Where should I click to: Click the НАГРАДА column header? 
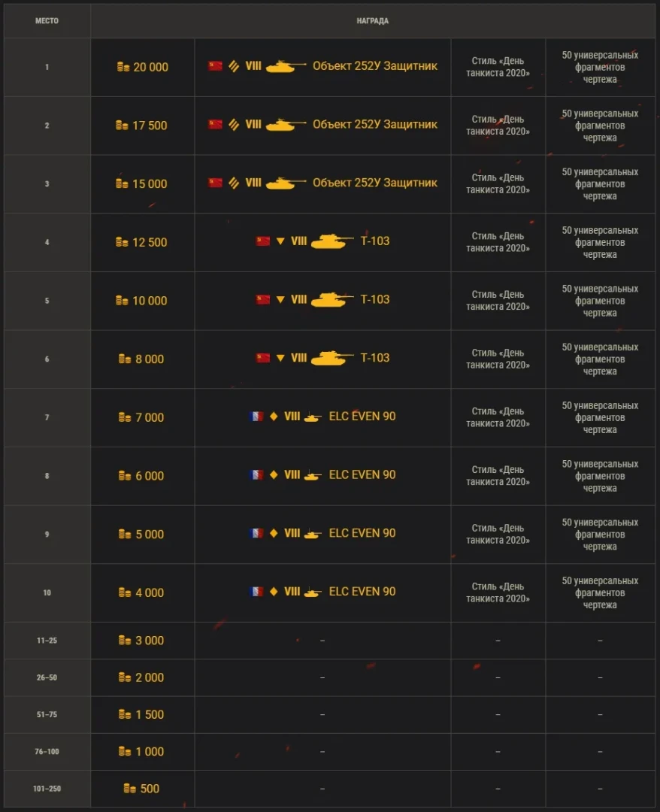372,21
